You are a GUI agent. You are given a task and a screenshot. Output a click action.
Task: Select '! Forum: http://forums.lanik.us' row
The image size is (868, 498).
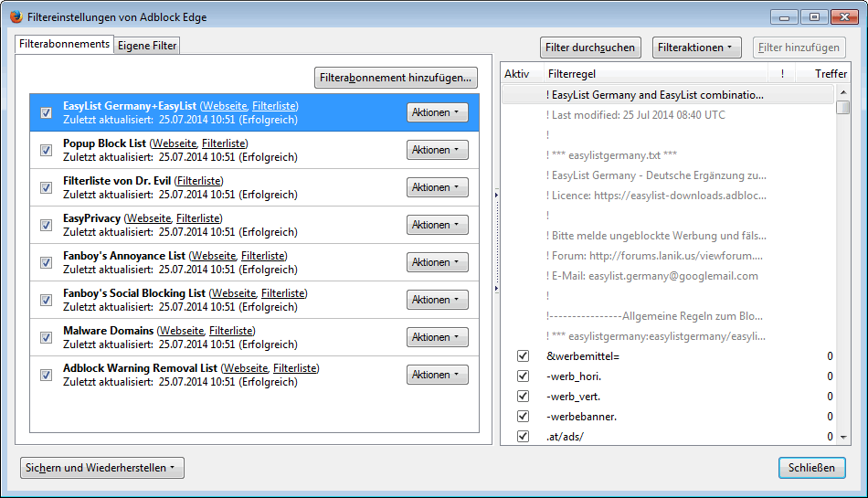[668, 256]
